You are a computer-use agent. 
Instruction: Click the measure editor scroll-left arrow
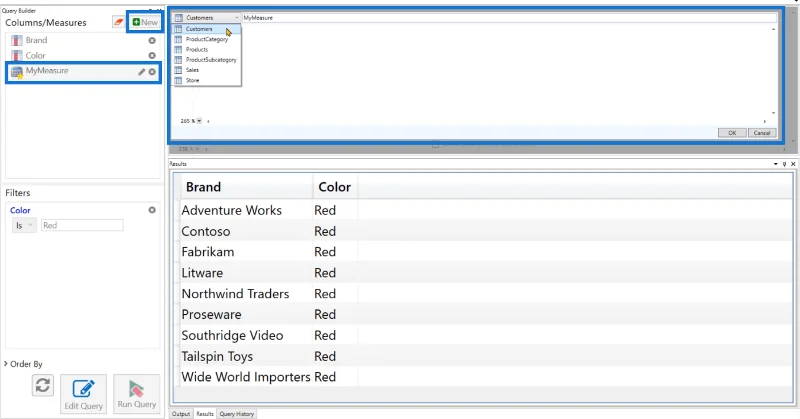click(208, 121)
